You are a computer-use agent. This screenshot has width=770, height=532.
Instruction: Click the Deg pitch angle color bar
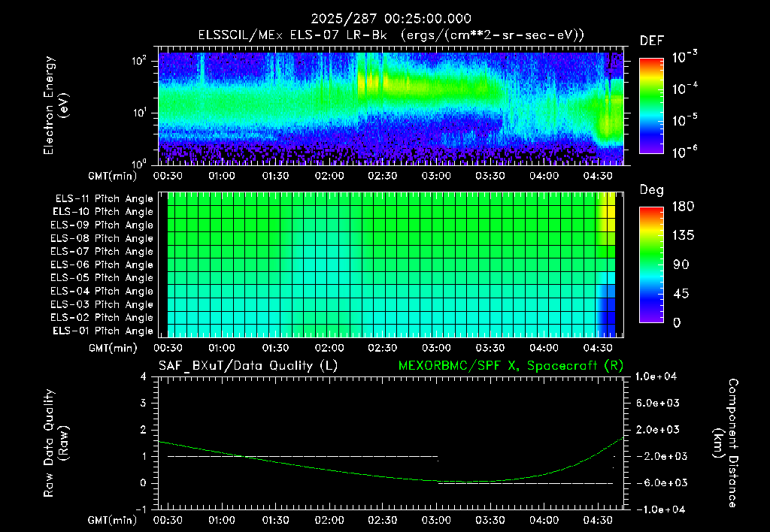point(652,265)
